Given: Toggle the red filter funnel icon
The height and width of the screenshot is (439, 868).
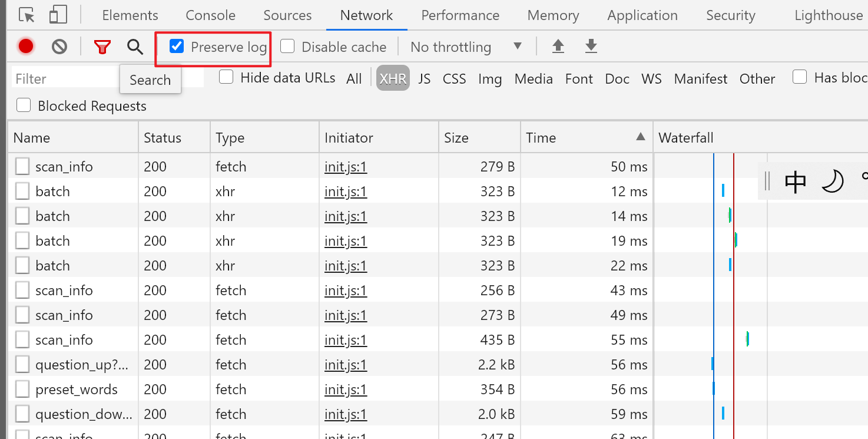Looking at the screenshot, I should pyautogui.click(x=102, y=47).
